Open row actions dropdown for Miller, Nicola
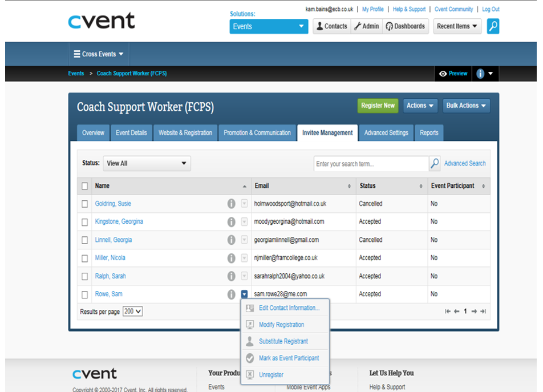Screen dimensions: 543x392 coord(244,258)
